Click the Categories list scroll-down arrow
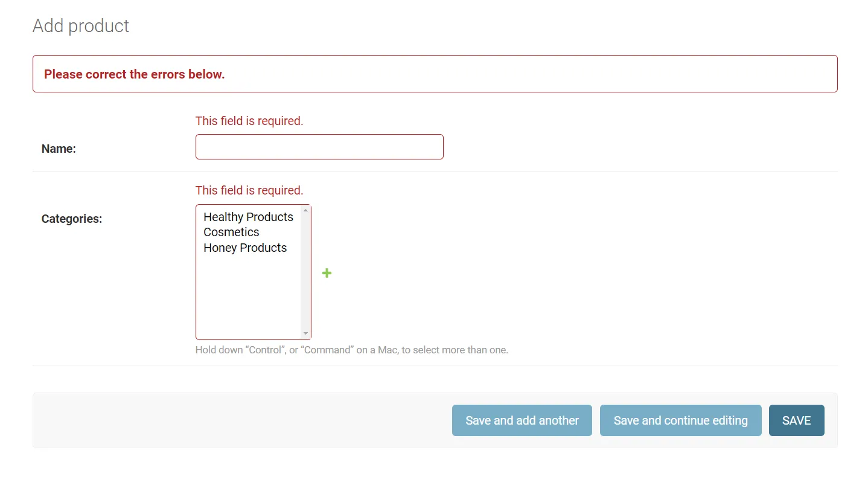The image size is (868, 479). coord(305,333)
